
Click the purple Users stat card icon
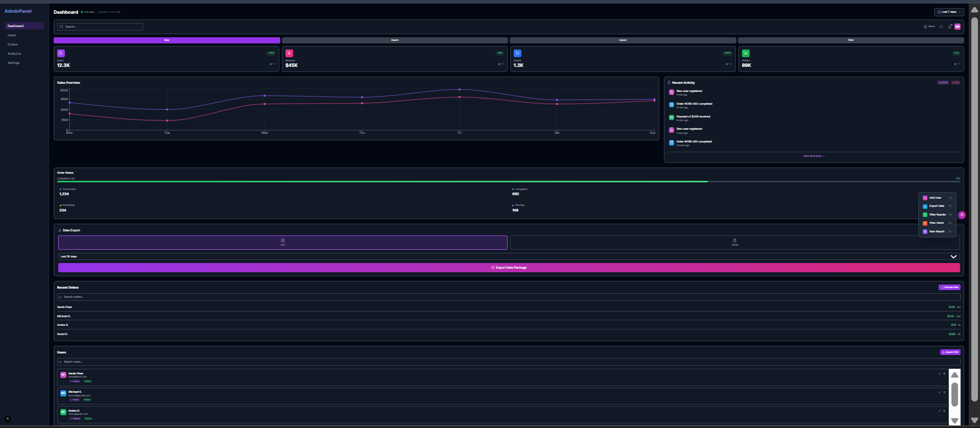click(61, 53)
